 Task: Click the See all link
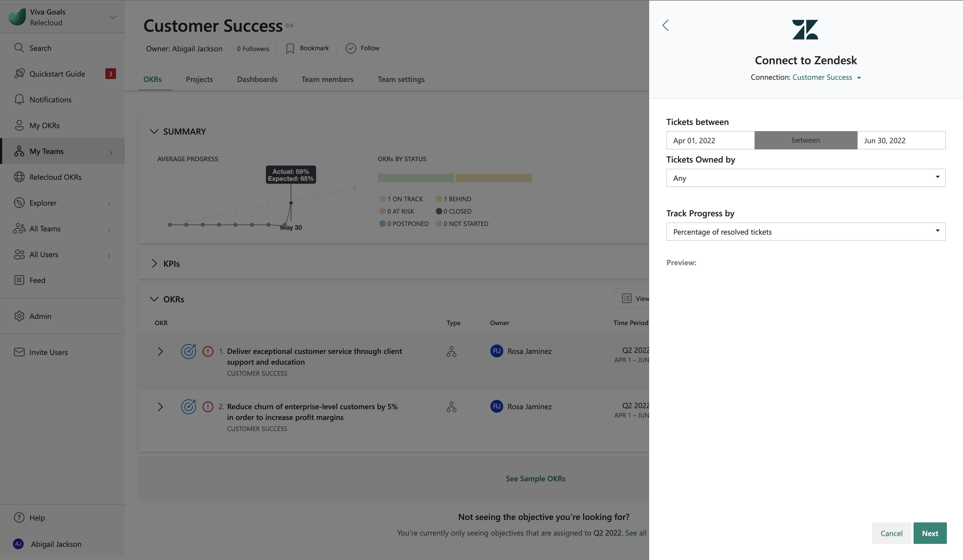coord(637,533)
